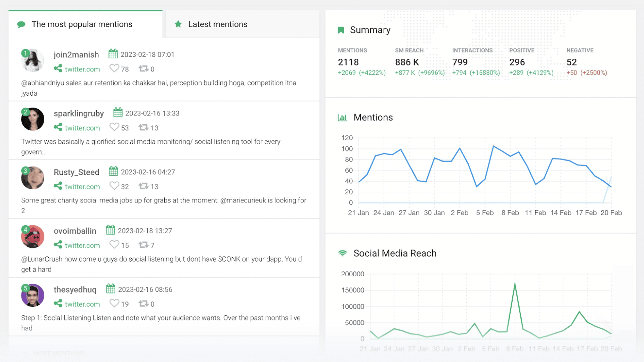Click the join2manish username
Screen dimensions: 644x362
[76, 55]
